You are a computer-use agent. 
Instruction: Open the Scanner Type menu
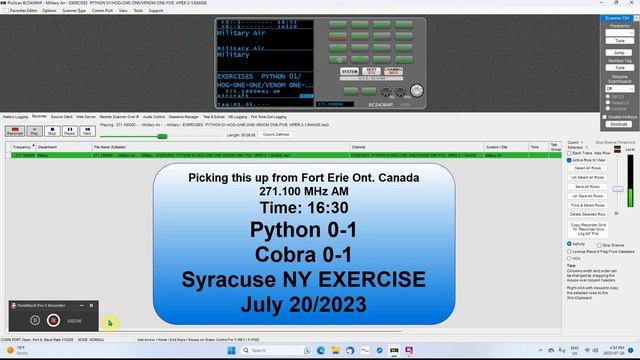pyautogui.click(x=74, y=11)
